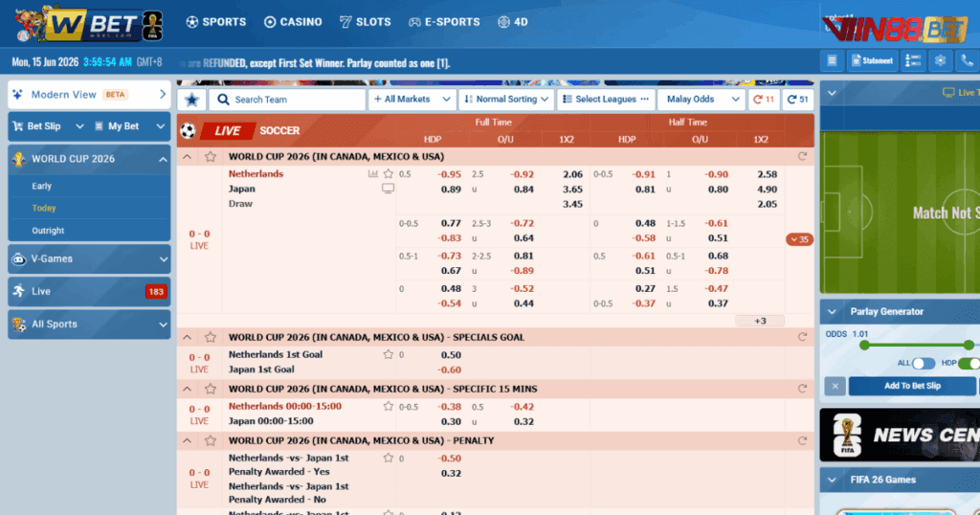Click the VIN88BET logo
Screen dimensions: 980x515
pyautogui.click(x=896, y=28)
